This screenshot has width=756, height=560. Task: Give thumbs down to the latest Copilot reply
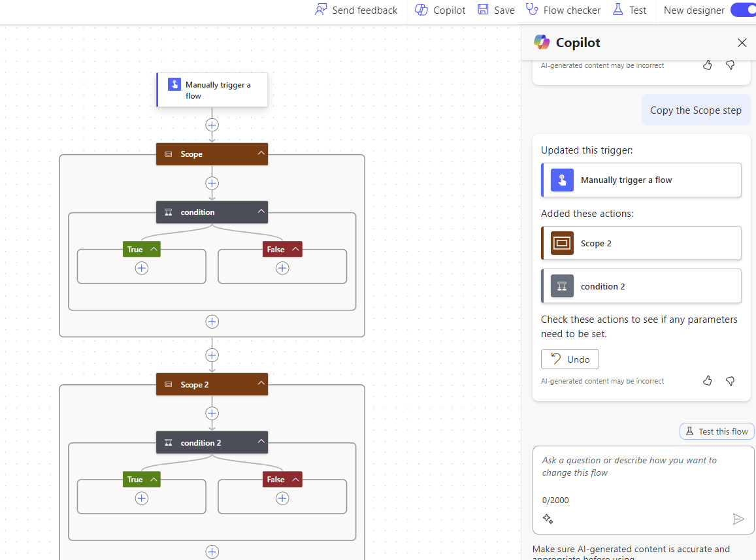[x=731, y=381]
